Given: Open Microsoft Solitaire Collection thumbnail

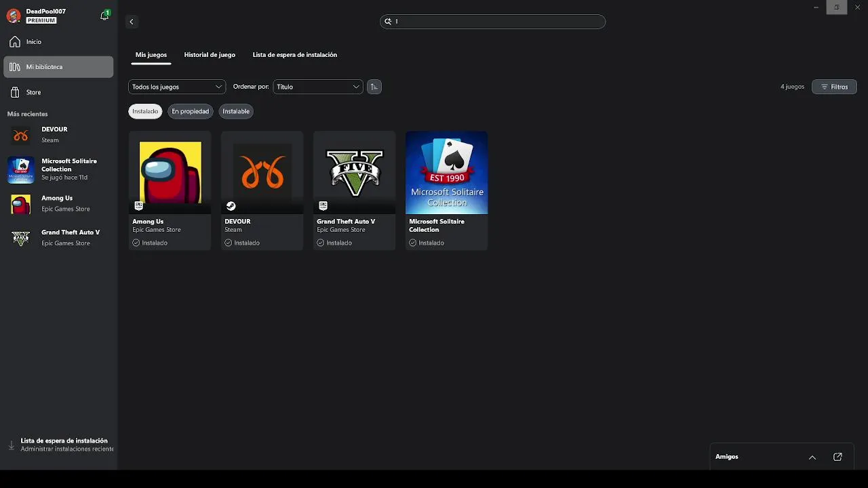Looking at the screenshot, I should click(x=447, y=173).
